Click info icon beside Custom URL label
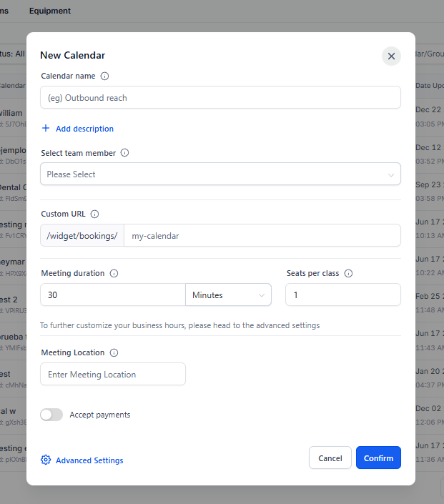Viewport: 444px width, 504px height. pos(94,214)
